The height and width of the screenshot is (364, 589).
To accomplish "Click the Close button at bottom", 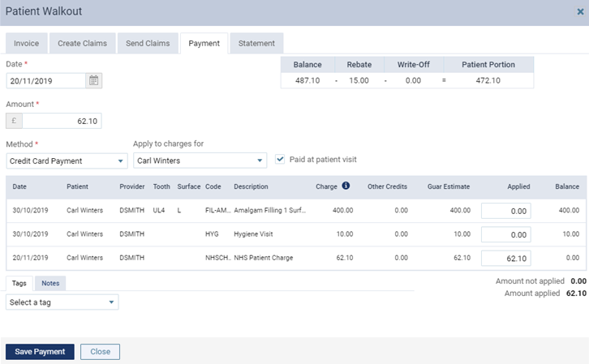I will click(101, 352).
